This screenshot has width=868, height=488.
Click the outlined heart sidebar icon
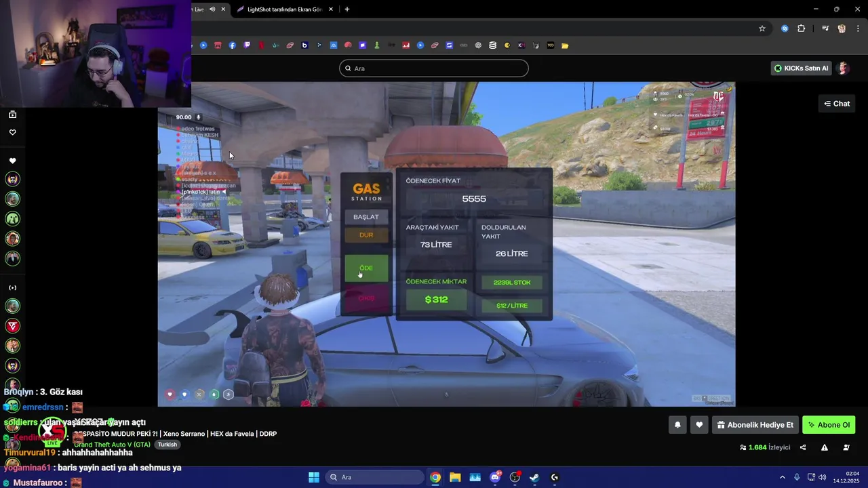(12, 132)
